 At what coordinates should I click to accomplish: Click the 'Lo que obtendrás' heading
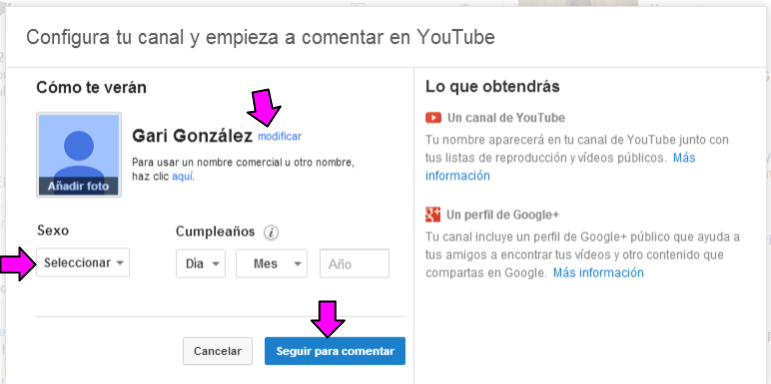(x=492, y=87)
